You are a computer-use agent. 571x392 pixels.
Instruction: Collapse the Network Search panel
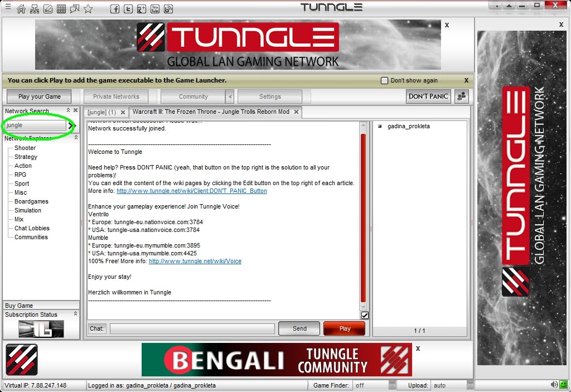[68, 110]
